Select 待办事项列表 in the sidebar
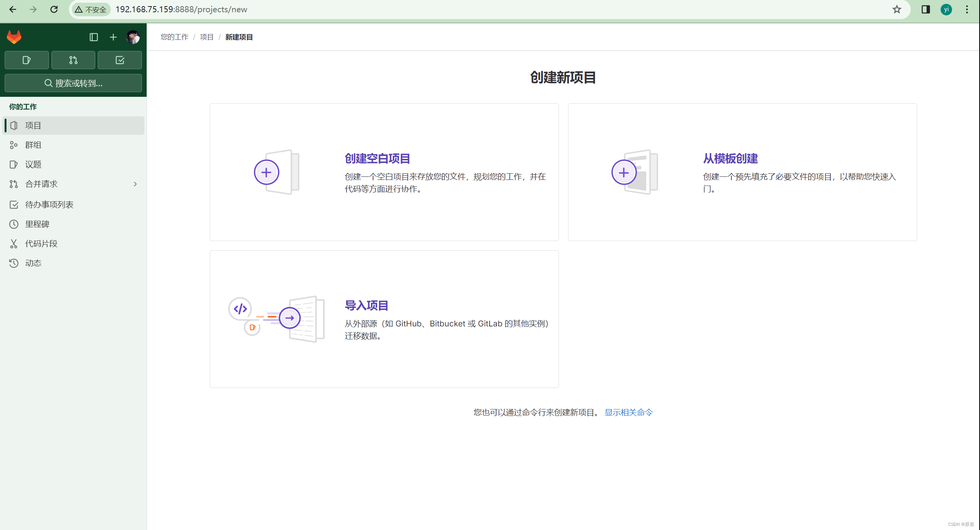 (49, 204)
